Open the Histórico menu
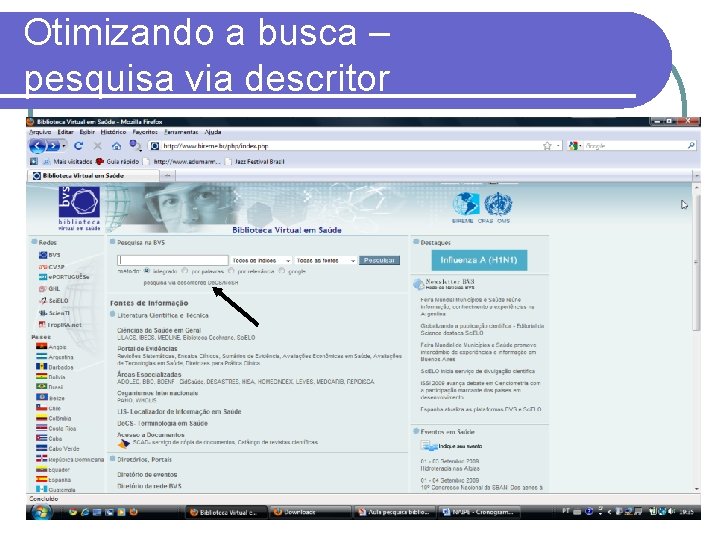This screenshot has width=720, height=540. (x=113, y=132)
